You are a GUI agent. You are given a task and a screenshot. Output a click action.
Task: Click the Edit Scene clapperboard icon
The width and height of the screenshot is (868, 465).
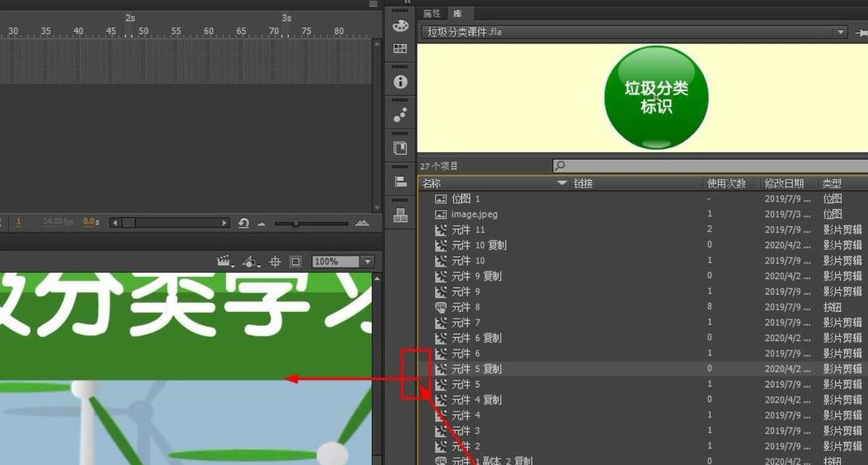[224, 261]
